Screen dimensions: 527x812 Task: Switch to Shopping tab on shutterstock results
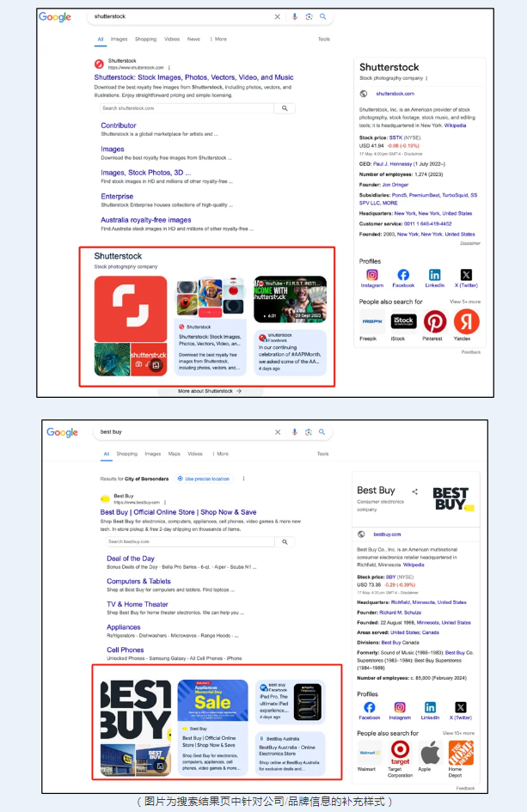[x=145, y=40]
